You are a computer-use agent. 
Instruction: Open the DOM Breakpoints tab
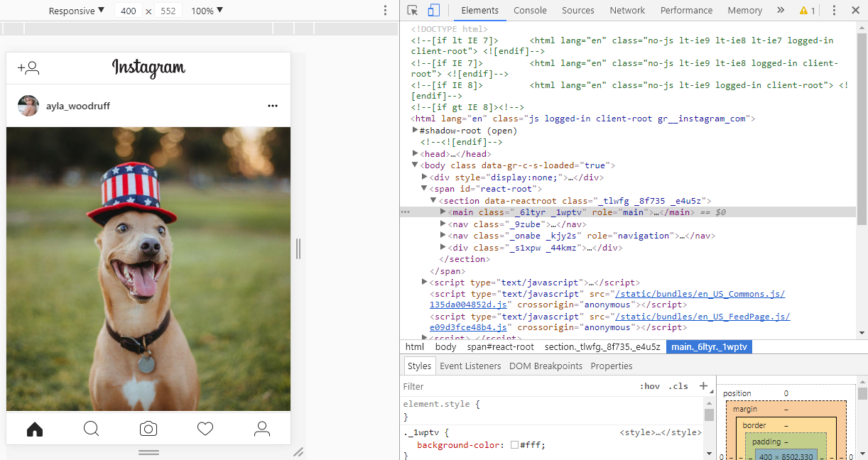546,366
